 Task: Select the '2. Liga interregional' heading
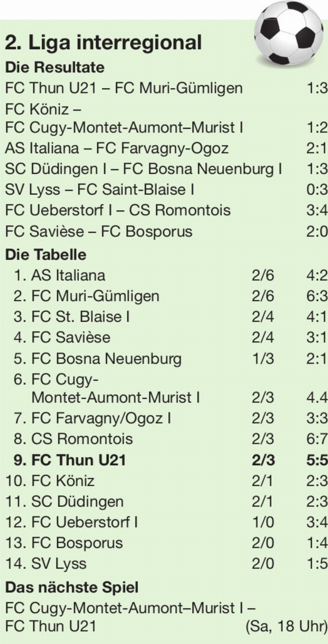(104, 42)
